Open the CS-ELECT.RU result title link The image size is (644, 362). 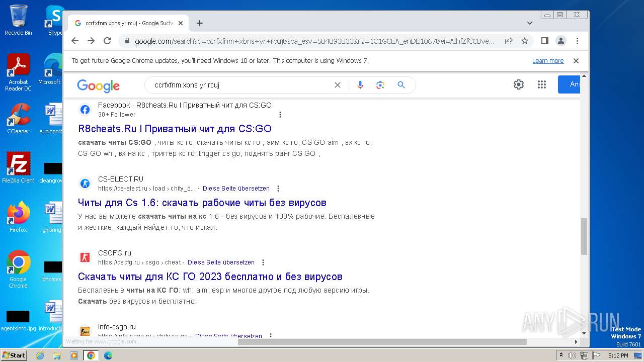tap(202, 203)
